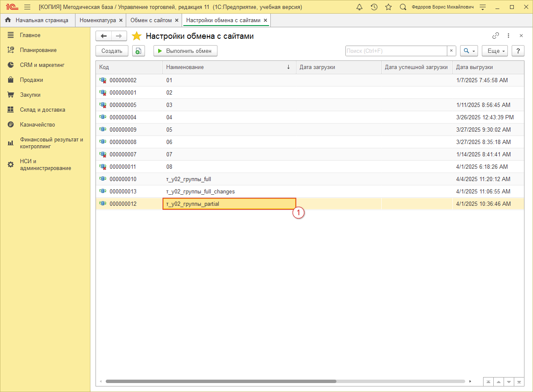Click the notifications bell icon
This screenshot has width=533, height=392.
pos(359,7)
